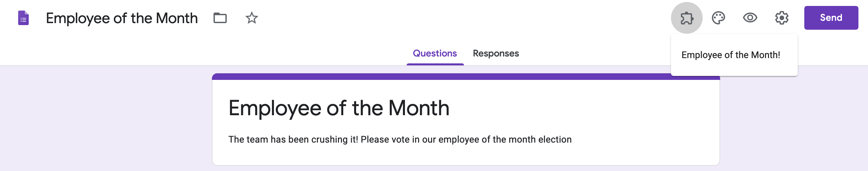This screenshot has height=171, width=868.
Task: Click the lavender background right of the form card
Action: [x=792, y=128]
